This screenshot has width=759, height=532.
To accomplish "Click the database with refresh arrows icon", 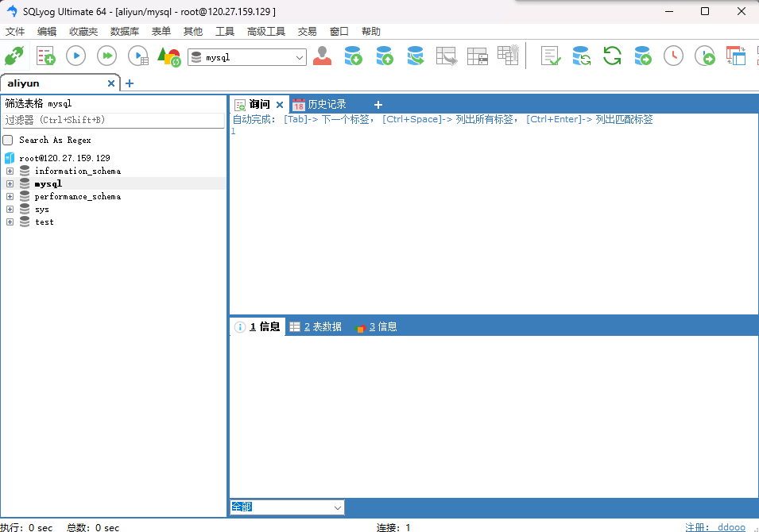I will tap(581, 56).
